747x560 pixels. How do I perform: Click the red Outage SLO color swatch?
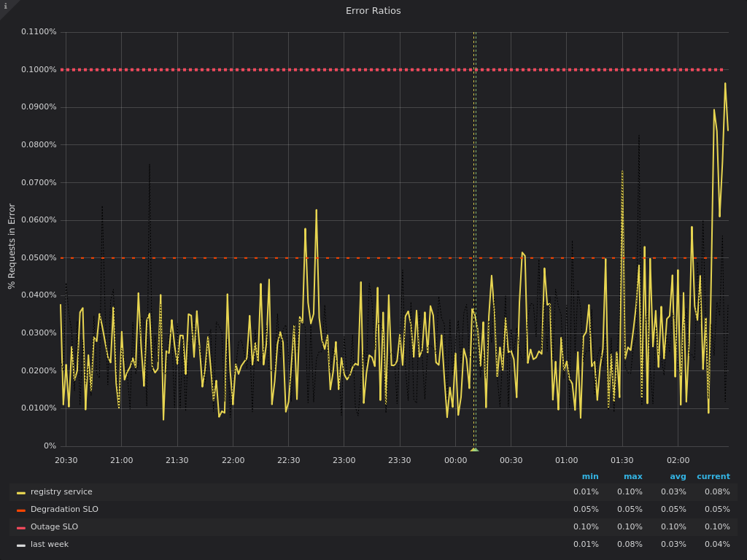pyautogui.click(x=21, y=528)
